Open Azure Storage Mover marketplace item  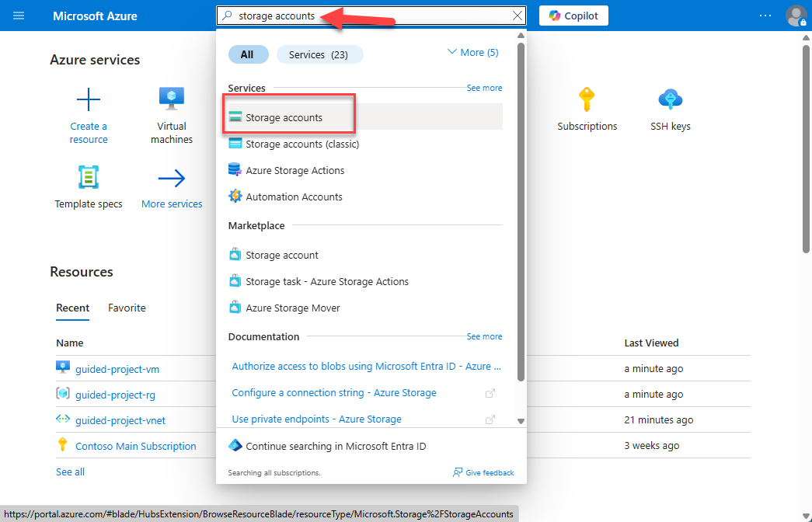365,308
